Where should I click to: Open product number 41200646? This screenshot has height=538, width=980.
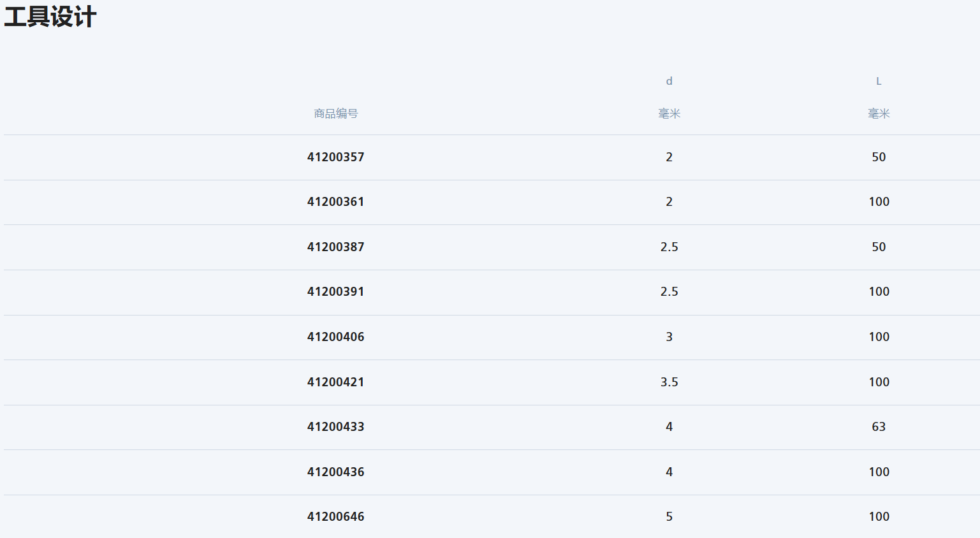click(335, 516)
